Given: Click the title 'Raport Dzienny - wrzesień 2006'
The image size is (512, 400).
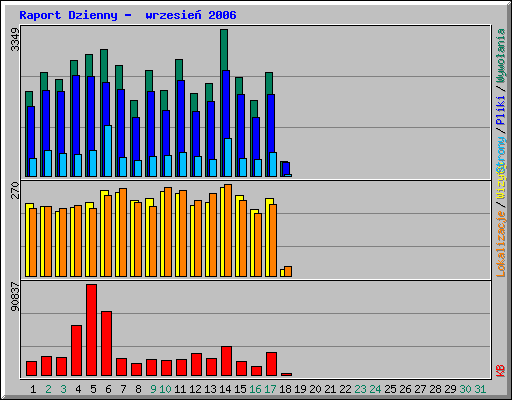Looking at the screenshot, I should coord(128,15).
